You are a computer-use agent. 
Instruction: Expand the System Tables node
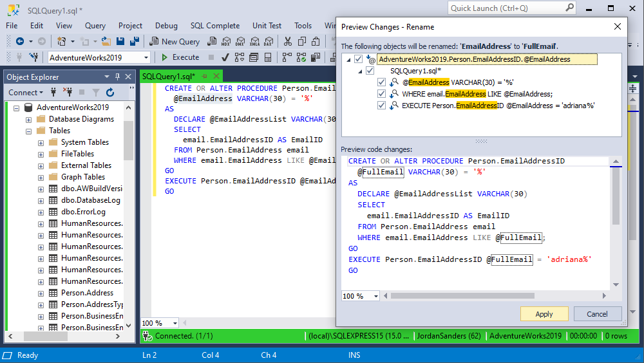tap(41, 143)
